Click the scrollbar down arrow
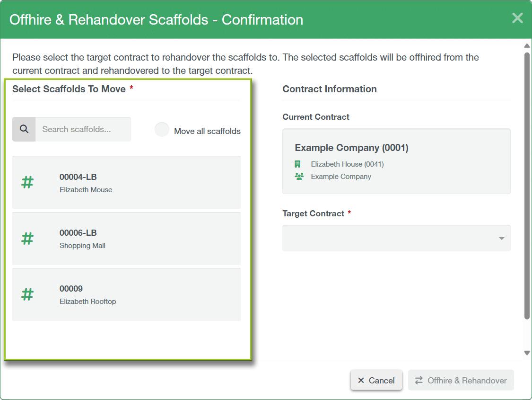The width and height of the screenshot is (532, 400). pyautogui.click(x=527, y=353)
